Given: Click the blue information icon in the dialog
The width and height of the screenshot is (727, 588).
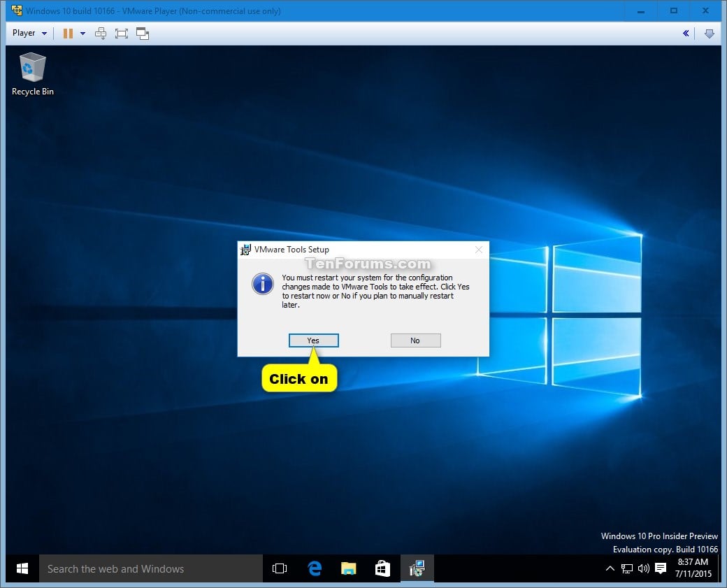Looking at the screenshot, I should click(262, 284).
